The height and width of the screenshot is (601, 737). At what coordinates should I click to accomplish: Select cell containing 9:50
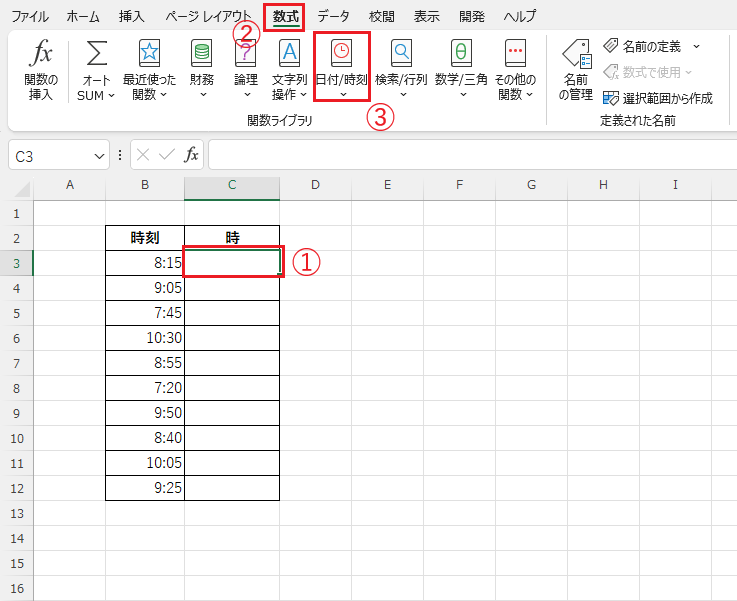[145, 413]
